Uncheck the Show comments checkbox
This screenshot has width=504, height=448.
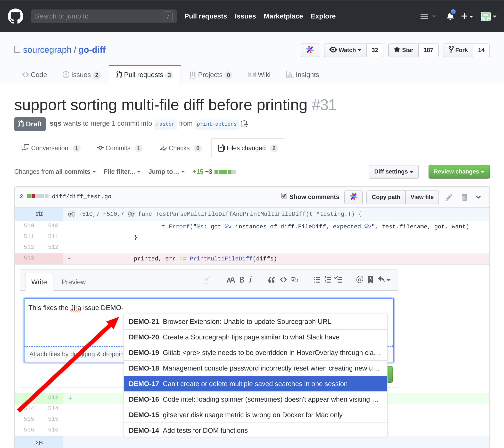(x=284, y=196)
